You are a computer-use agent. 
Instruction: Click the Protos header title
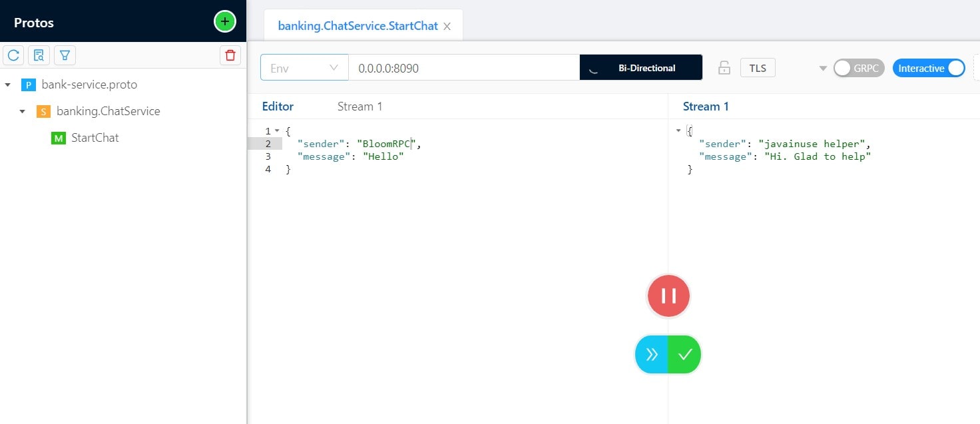tap(34, 23)
